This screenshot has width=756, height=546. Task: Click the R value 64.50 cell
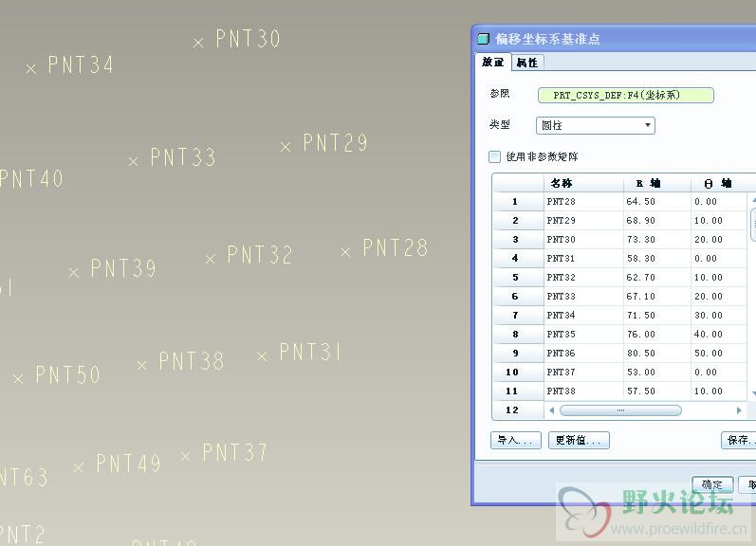pyautogui.click(x=657, y=202)
